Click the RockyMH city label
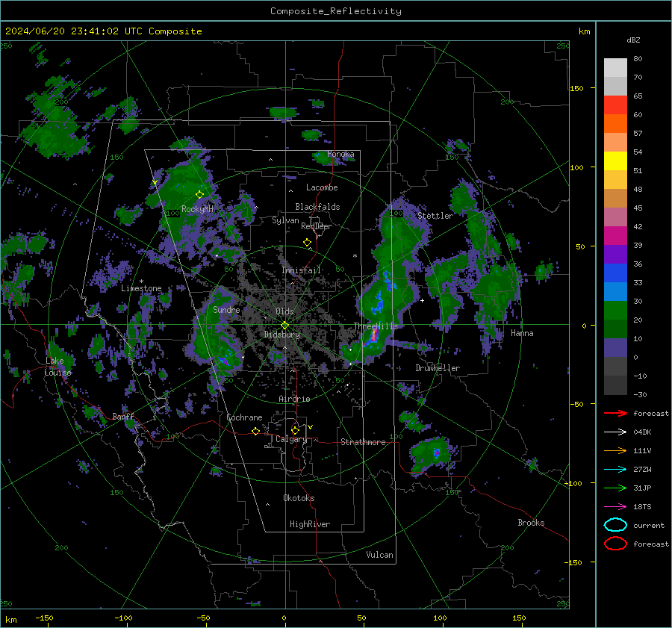672x628 pixels. [197, 209]
